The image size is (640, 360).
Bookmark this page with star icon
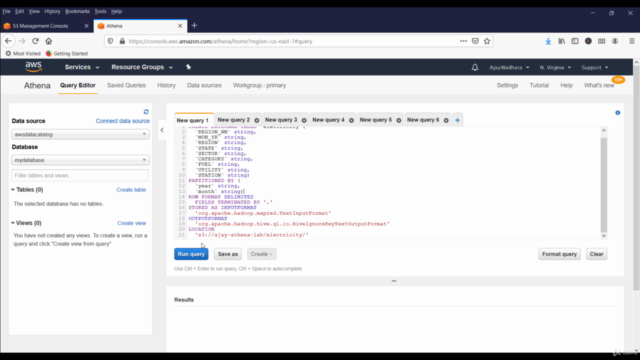click(x=487, y=41)
